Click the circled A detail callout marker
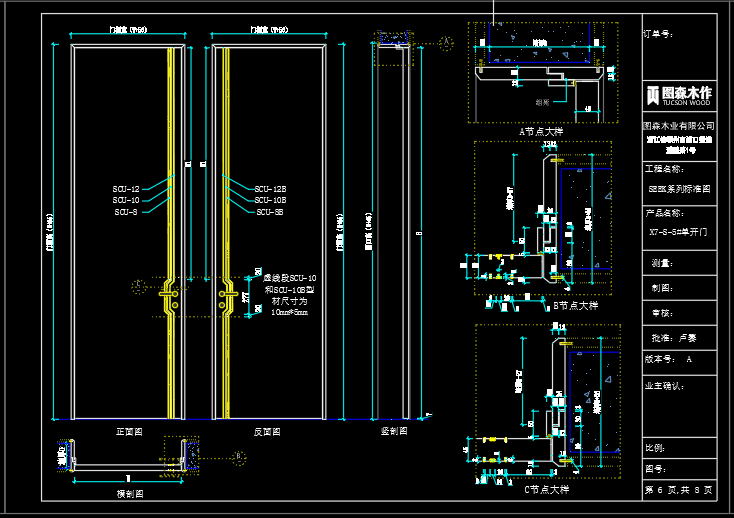 (x=446, y=41)
